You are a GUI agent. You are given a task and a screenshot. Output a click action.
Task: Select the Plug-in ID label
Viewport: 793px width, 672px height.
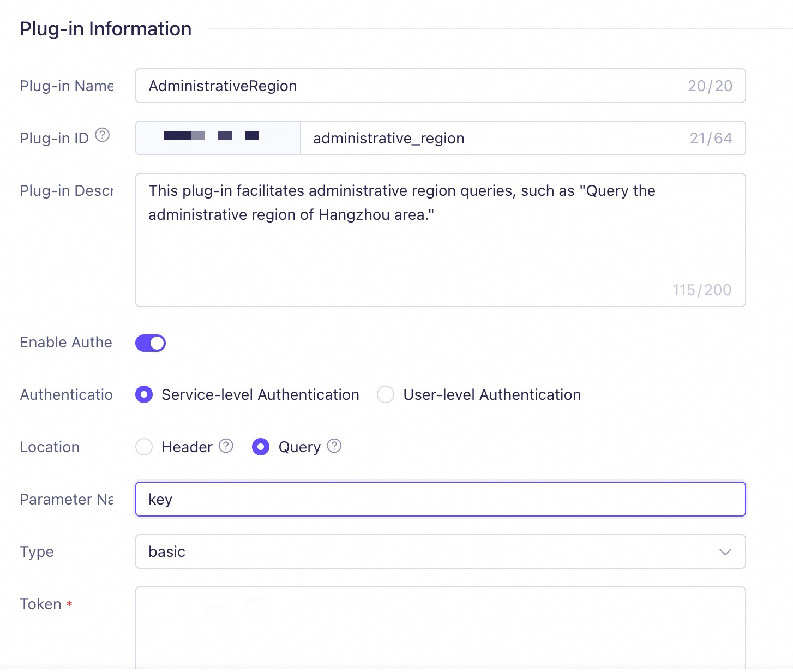[x=54, y=138]
